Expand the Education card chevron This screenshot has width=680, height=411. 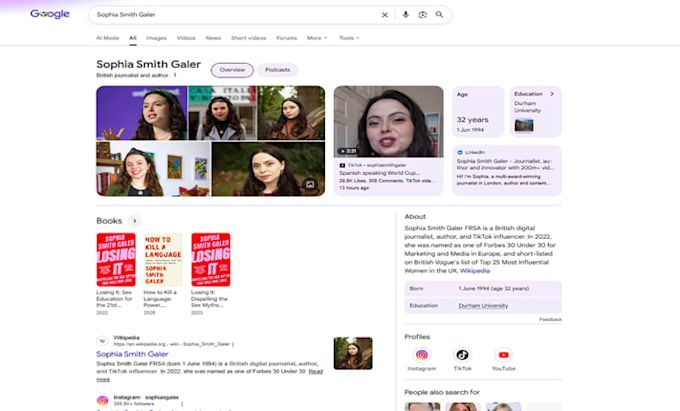point(552,94)
